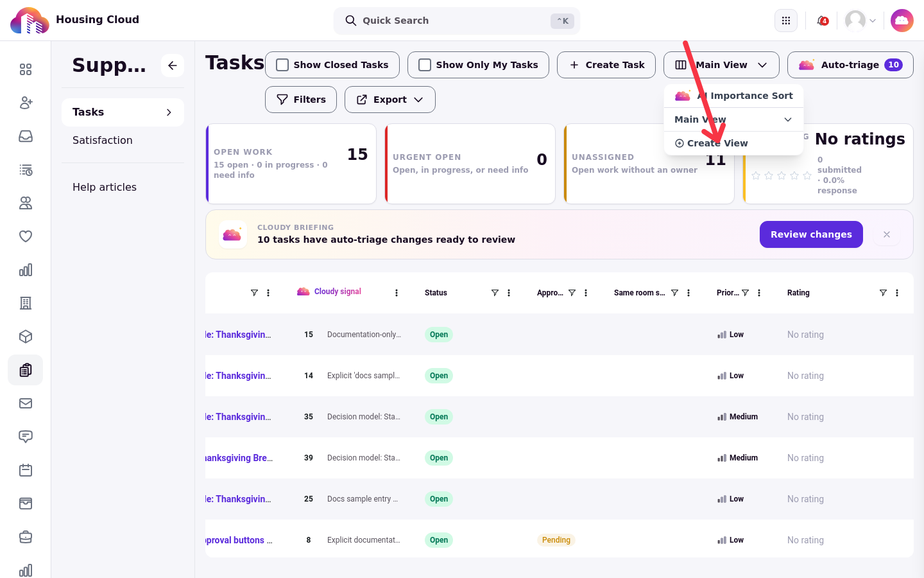924x578 pixels.
Task: Click the Status column filter icon
Action: pos(495,293)
